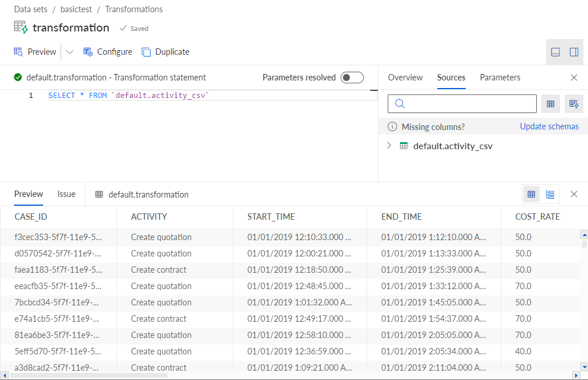The image size is (588, 380).
Task: Click the transformation table icon beside the source search box
Action: pyautogui.click(x=574, y=104)
